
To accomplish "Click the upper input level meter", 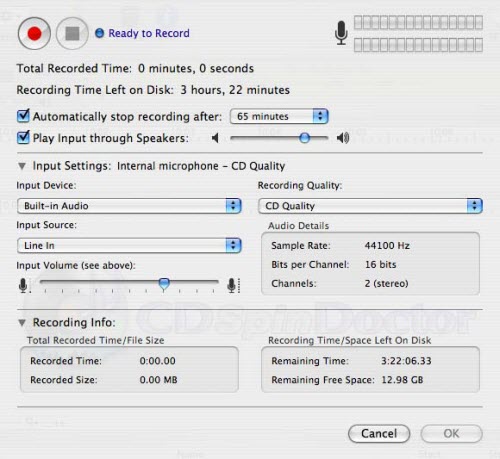I will tap(418, 23).
